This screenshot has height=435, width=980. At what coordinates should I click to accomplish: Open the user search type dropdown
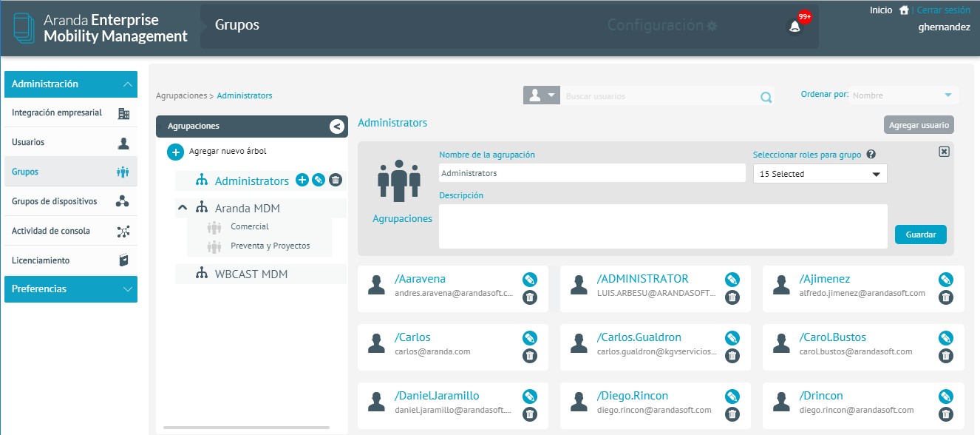click(x=542, y=95)
